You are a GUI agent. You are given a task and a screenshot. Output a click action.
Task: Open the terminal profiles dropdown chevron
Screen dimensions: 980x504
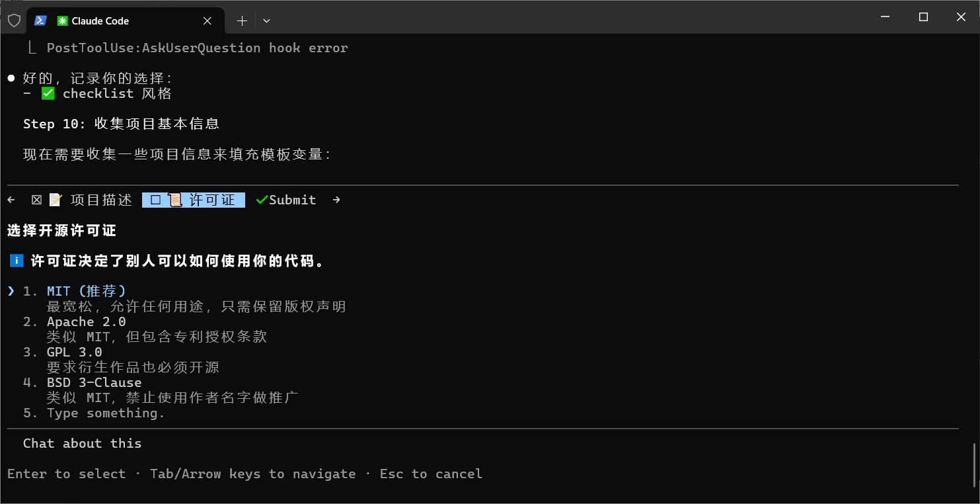[266, 21]
